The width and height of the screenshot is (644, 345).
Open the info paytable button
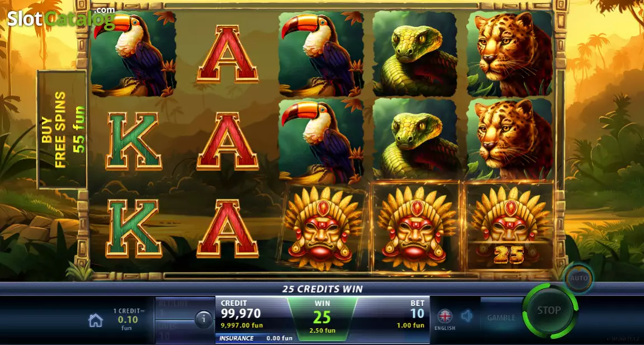[203, 319]
